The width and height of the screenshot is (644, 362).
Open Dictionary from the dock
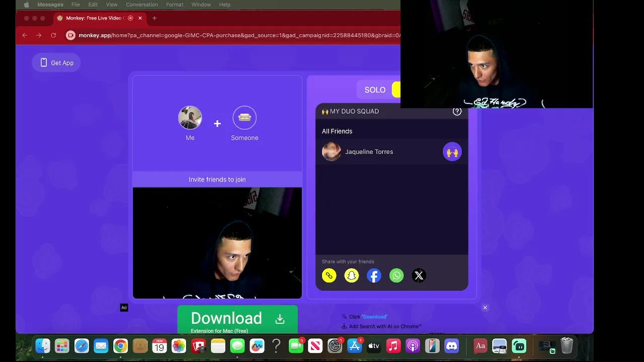tap(480, 346)
